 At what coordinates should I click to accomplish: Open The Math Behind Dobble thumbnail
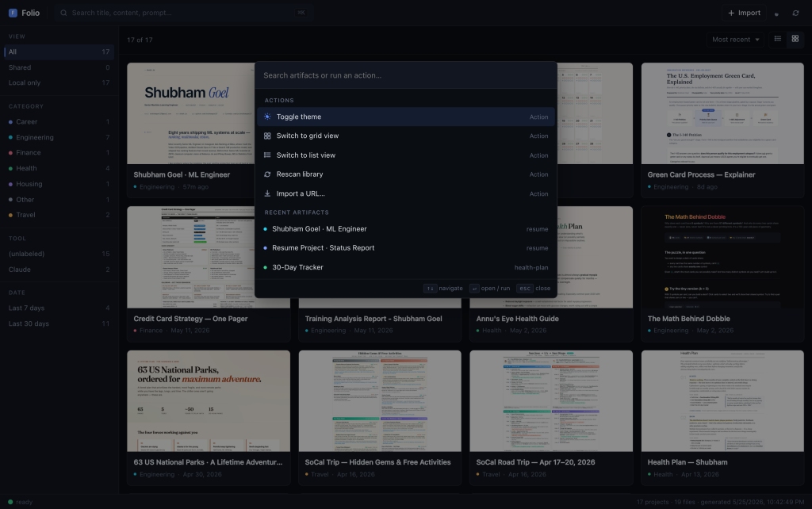(x=722, y=258)
